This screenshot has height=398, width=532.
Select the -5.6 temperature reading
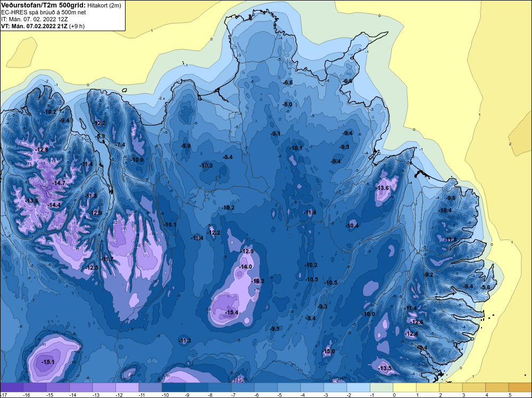[x=486, y=287]
